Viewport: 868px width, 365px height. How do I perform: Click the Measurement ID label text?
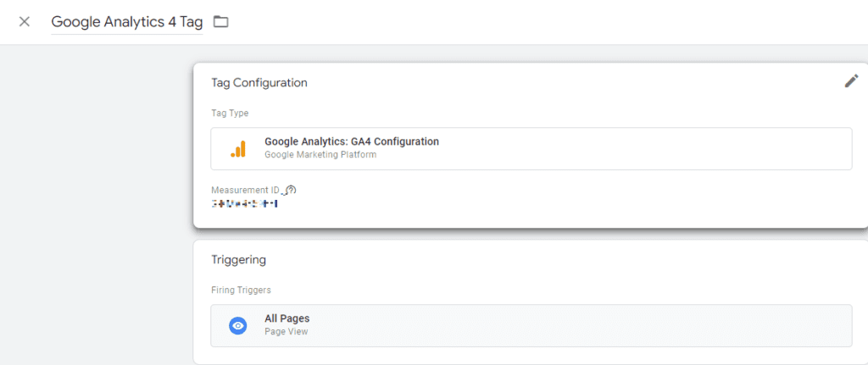click(245, 191)
